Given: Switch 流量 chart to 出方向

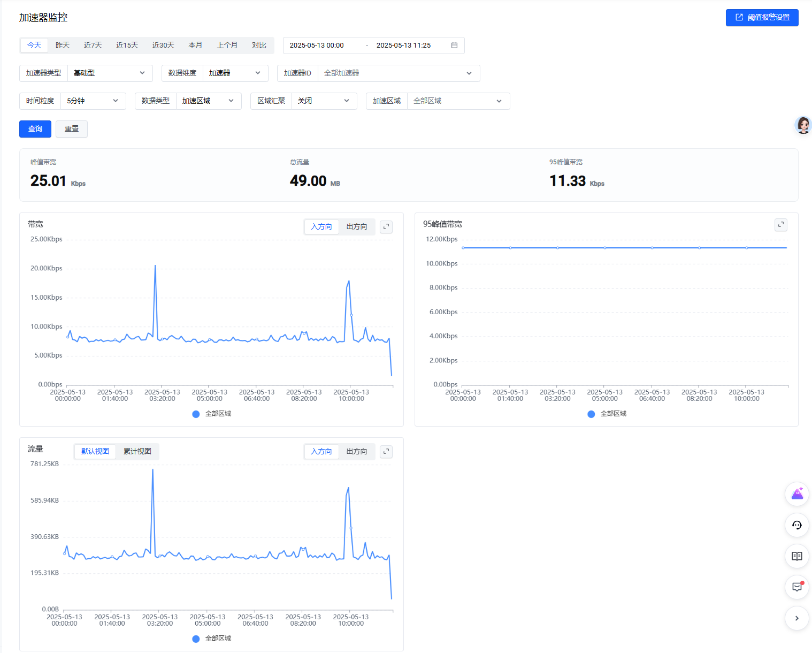Looking at the screenshot, I should coord(356,452).
